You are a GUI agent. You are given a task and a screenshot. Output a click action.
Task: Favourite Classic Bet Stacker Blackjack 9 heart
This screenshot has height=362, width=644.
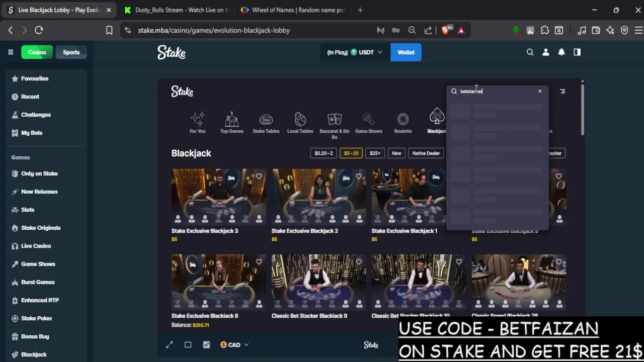tap(359, 262)
